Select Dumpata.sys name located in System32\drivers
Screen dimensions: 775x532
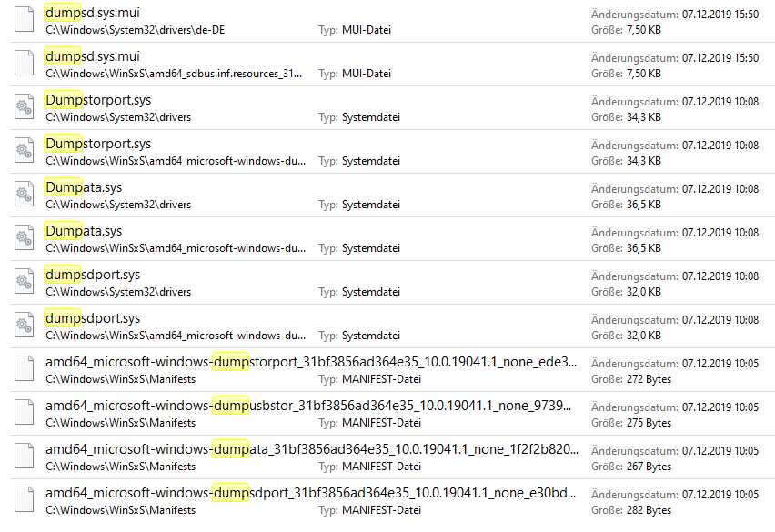click(84, 187)
